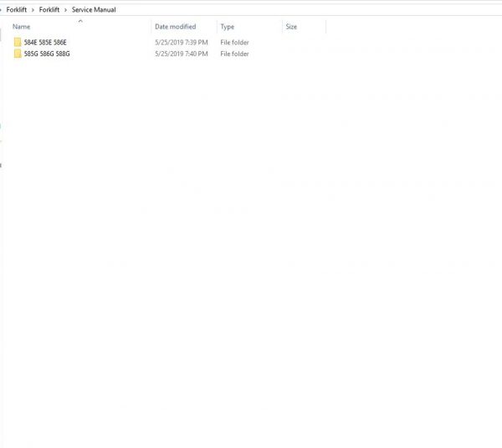
Task: Go to second Forklift breadcrumb folder
Action: pos(49,9)
